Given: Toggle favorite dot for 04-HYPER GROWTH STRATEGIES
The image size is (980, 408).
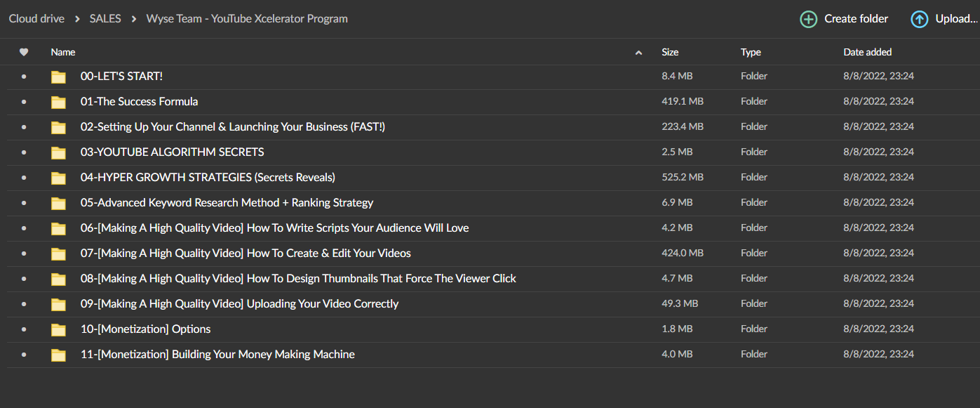Looking at the screenshot, I should (24, 178).
